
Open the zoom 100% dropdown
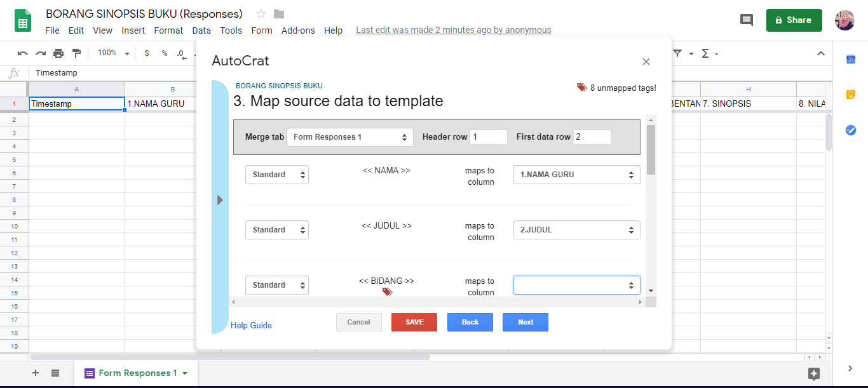[x=114, y=53]
